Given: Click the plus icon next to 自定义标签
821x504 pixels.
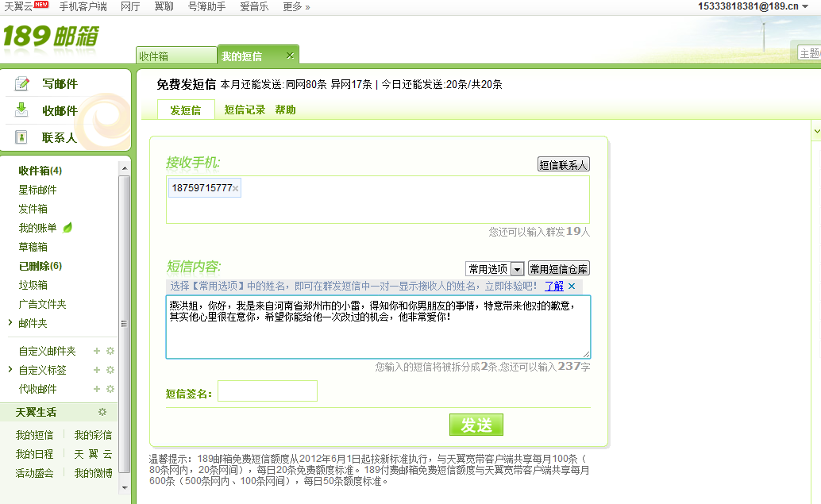Looking at the screenshot, I should [x=96, y=370].
